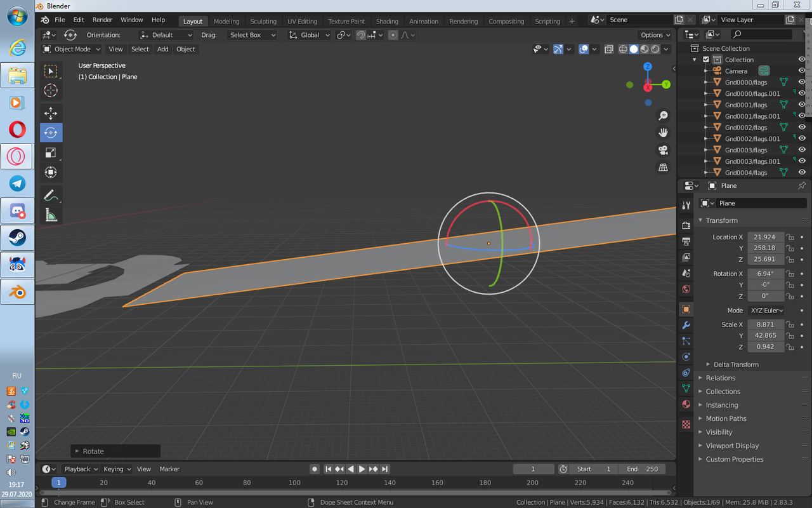Open the Render menu
The image size is (812, 508).
102,20
